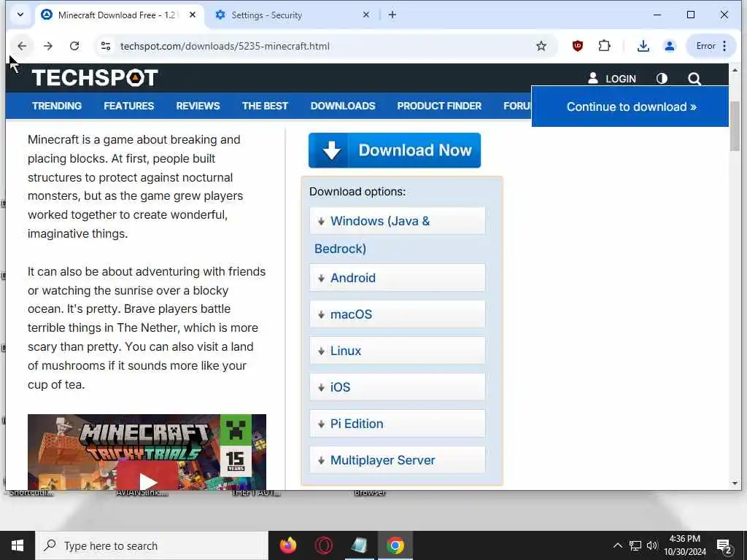Open the volume tray icon

coord(652,545)
